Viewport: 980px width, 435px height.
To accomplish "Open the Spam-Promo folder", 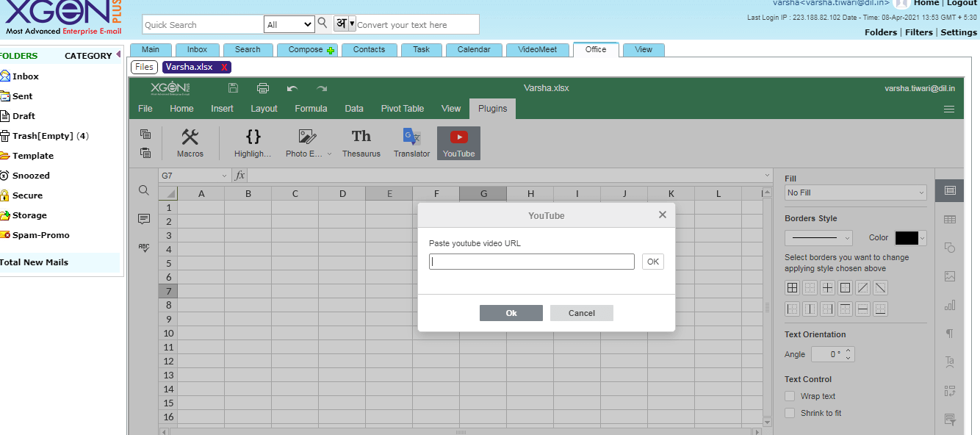I will pyautogui.click(x=40, y=235).
